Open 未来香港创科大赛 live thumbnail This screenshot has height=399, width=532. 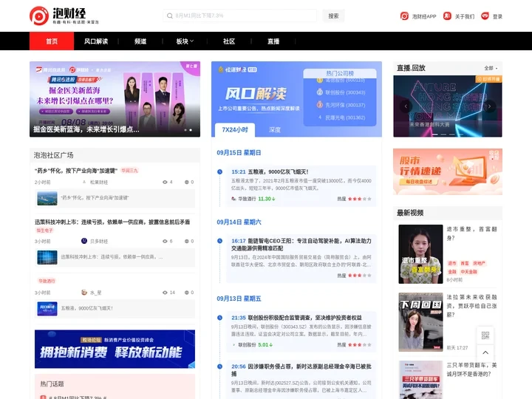(x=448, y=106)
